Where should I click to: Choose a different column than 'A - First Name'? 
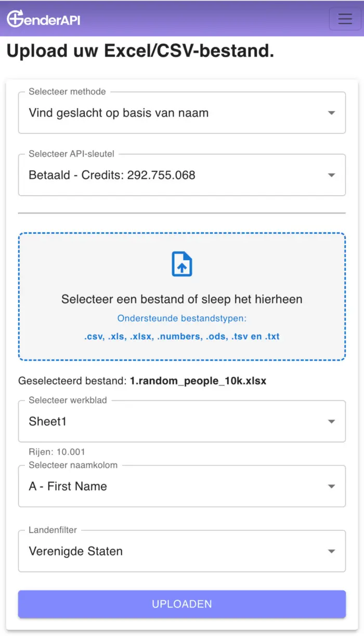172,487
